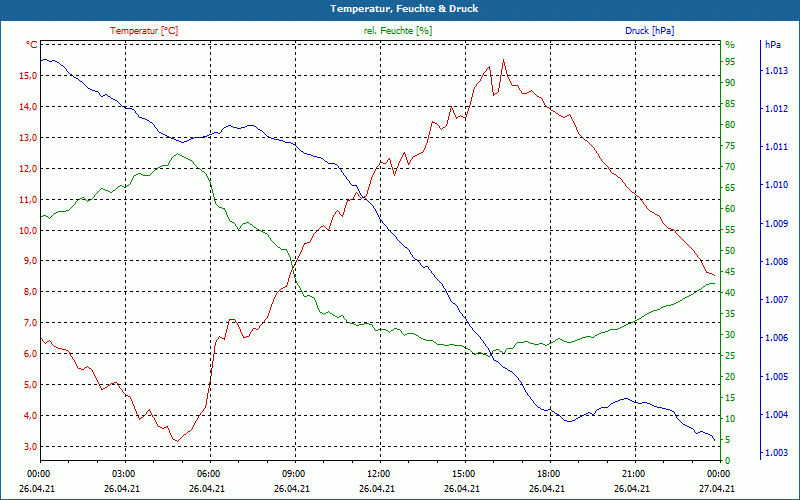Click the '%' unit label on humidity axis
800x500 pixels.
(x=730, y=45)
